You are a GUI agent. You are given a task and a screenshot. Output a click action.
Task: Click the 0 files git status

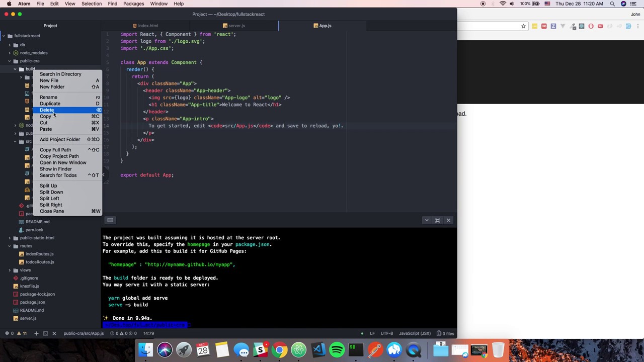pyautogui.click(x=445, y=333)
